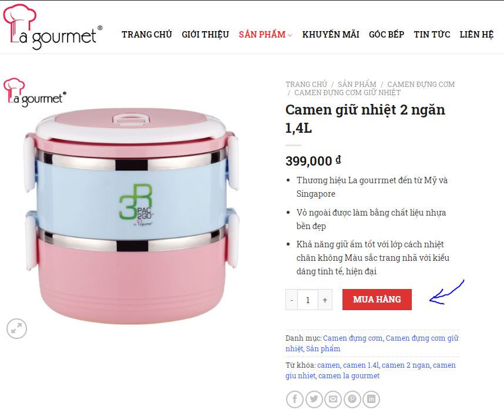Screen dimensions: 504x420
Task: Select the quantity input field
Action: coord(308,300)
